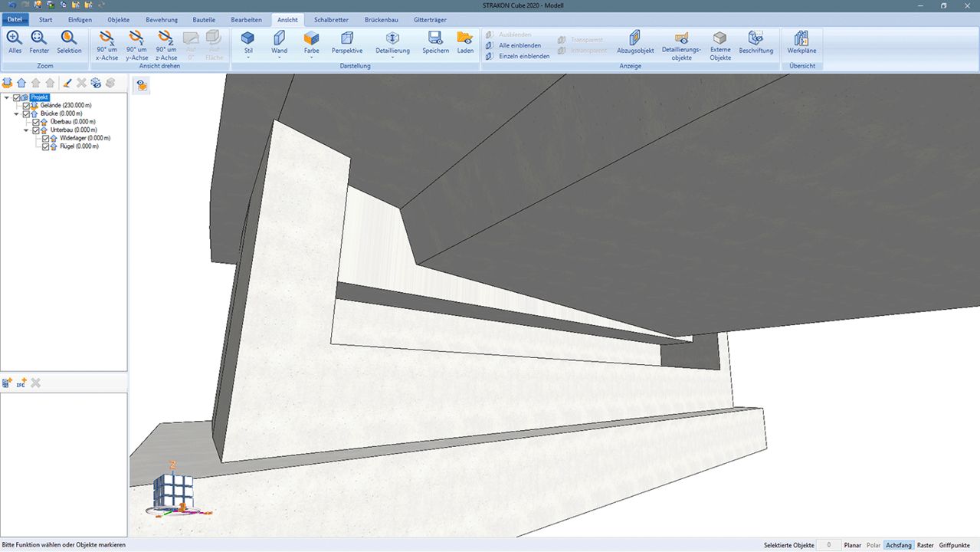The image size is (980, 552).
Task: Rotate view 90° around z-Achse
Action: point(166,44)
